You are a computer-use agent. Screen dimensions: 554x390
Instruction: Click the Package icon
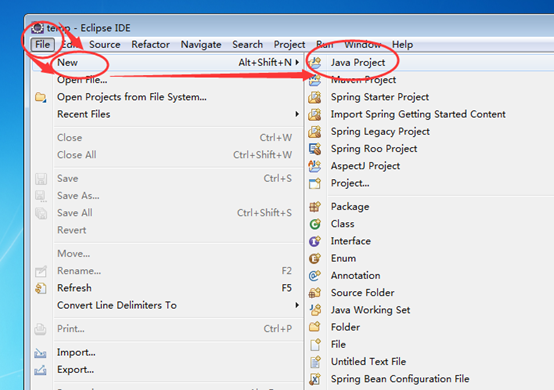315,207
